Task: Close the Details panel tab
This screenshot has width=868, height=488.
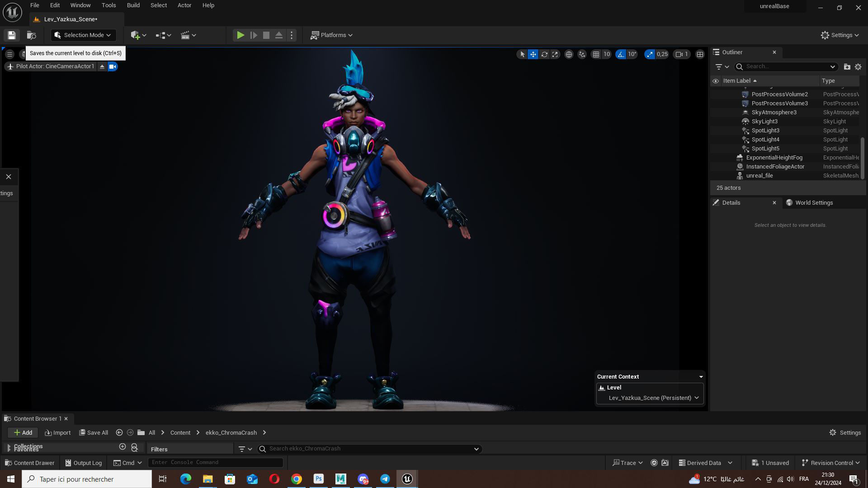Action: coord(774,203)
